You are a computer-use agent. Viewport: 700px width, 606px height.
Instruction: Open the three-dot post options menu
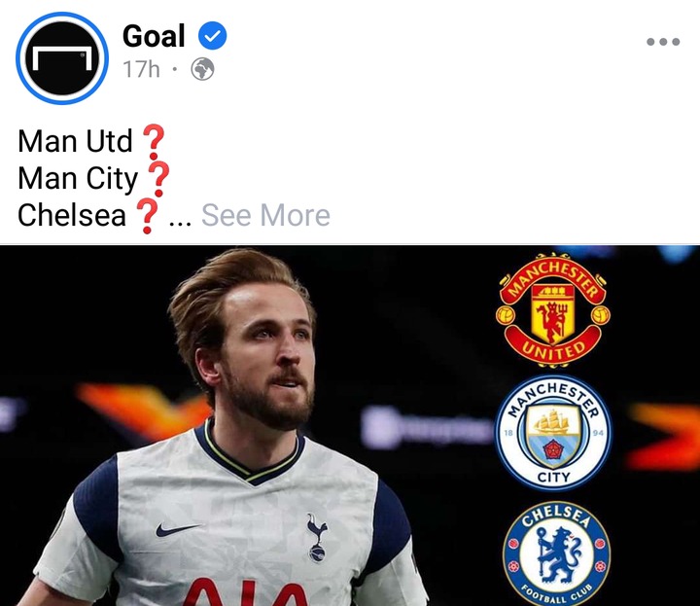(663, 42)
